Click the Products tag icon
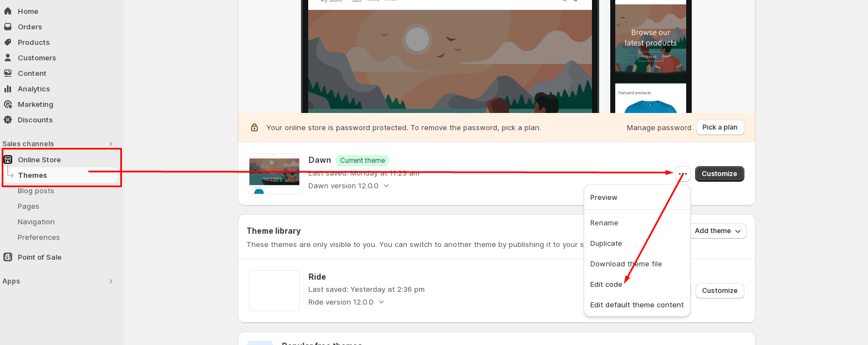Image resolution: width=868 pixels, height=345 pixels. (x=8, y=42)
